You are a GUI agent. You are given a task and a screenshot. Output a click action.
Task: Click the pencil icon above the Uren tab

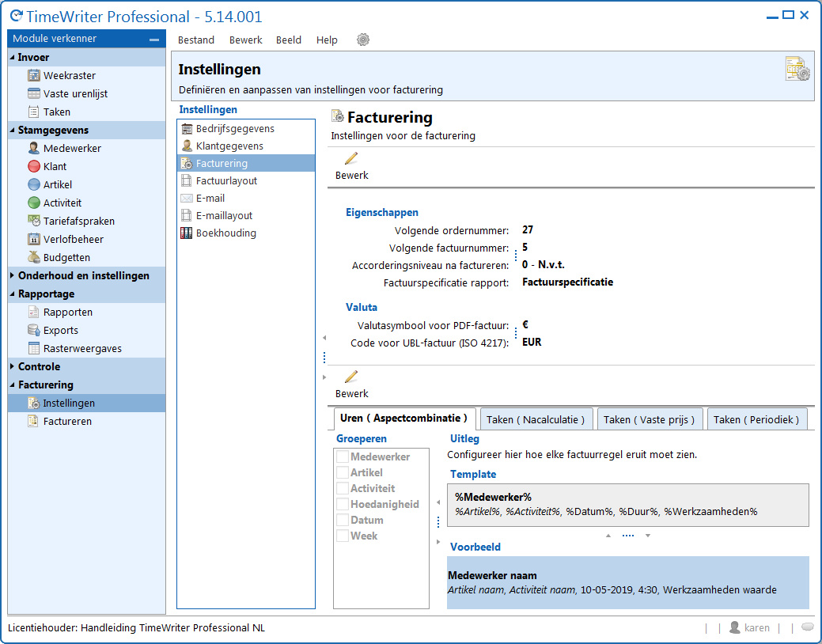tap(351, 376)
